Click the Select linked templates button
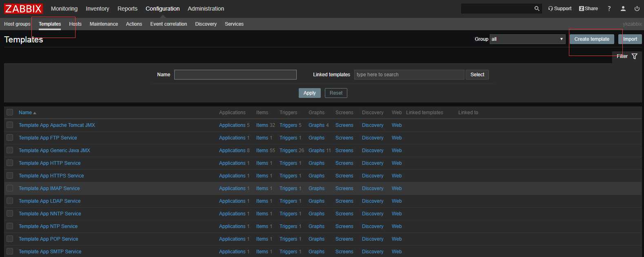Image resolution: width=644 pixels, height=257 pixels. coord(477,75)
